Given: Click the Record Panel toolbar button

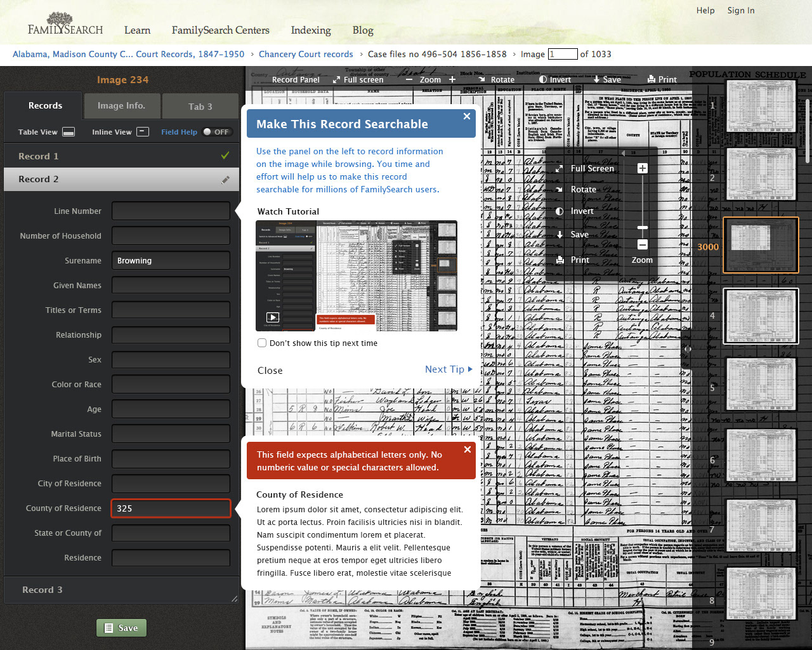Looking at the screenshot, I should click(296, 80).
